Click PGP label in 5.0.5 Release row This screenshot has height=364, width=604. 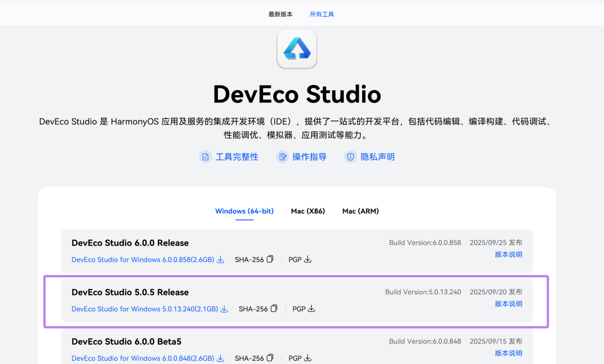pyautogui.click(x=299, y=309)
